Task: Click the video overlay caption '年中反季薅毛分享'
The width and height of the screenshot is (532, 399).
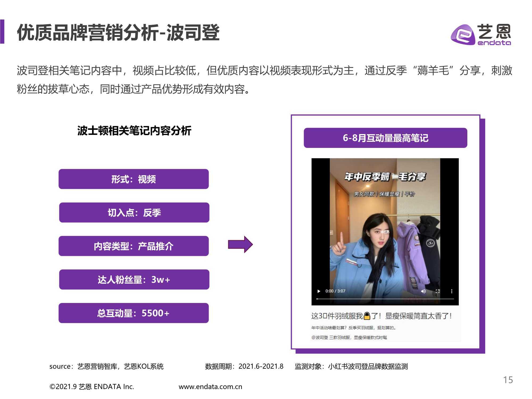Action: [x=385, y=177]
